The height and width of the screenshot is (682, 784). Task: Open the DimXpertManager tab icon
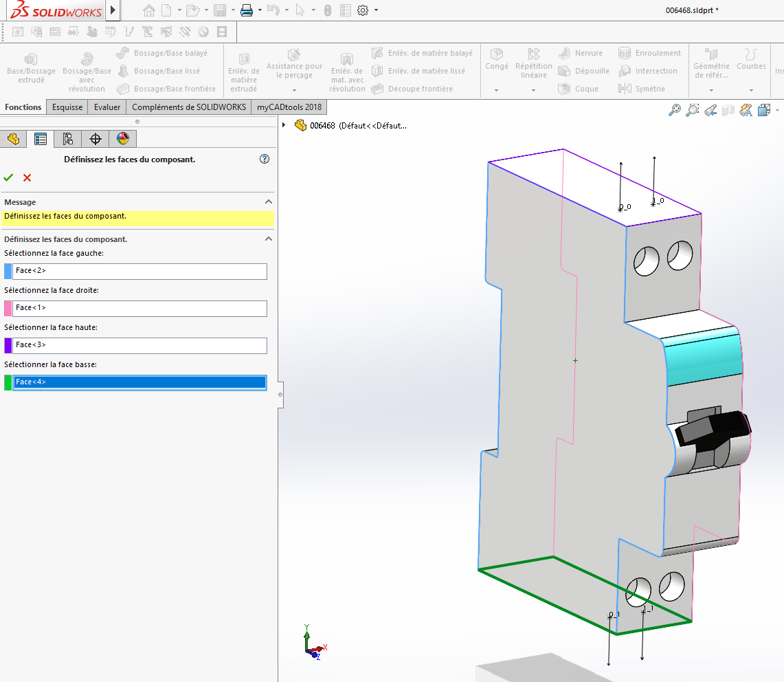point(95,139)
